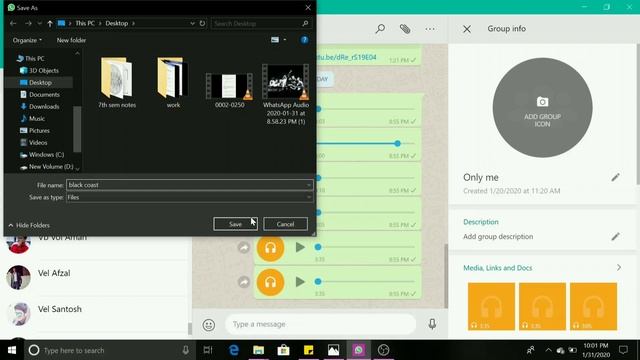The image size is (640, 360).
Task: Refresh the Desktop folder listing
Action: pyautogui.click(x=202, y=23)
